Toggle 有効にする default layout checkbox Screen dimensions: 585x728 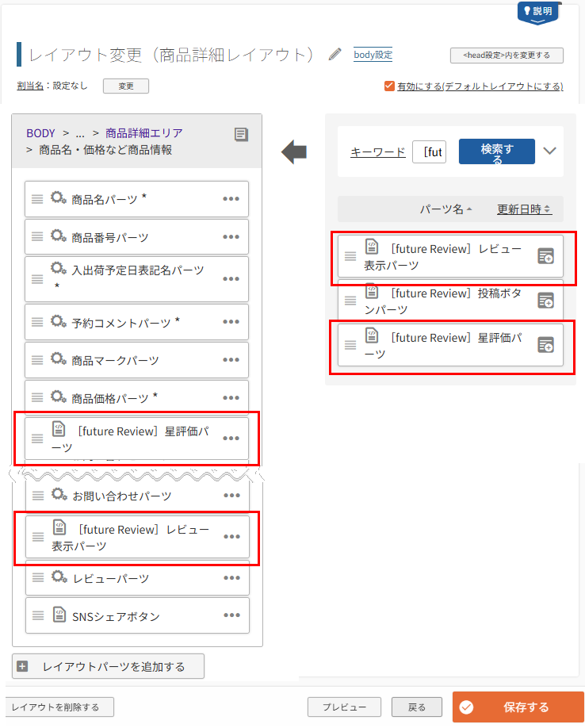pyautogui.click(x=389, y=86)
